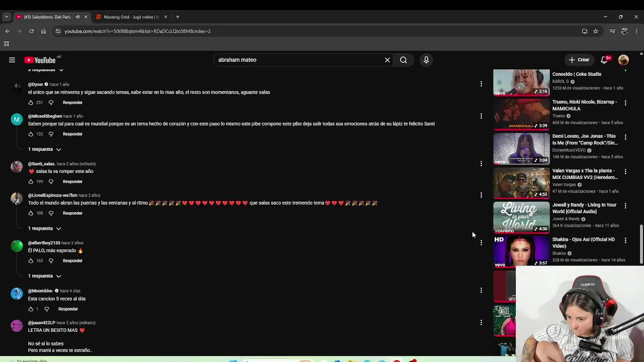The width and height of the screenshot is (644, 362).
Task: Clear the search text with the X icon
Action: click(x=387, y=60)
